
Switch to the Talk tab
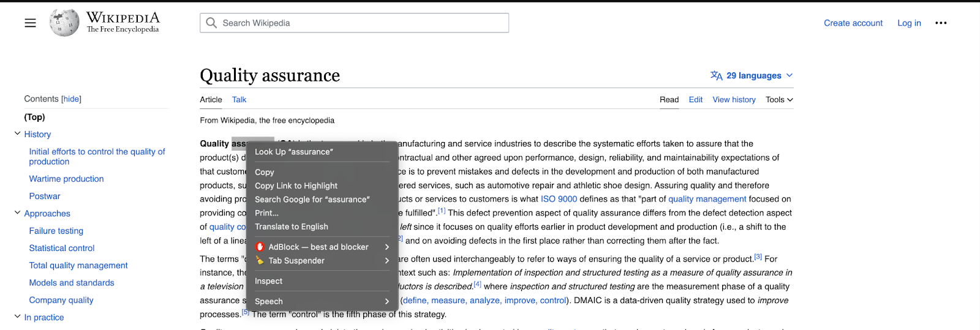[239, 99]
